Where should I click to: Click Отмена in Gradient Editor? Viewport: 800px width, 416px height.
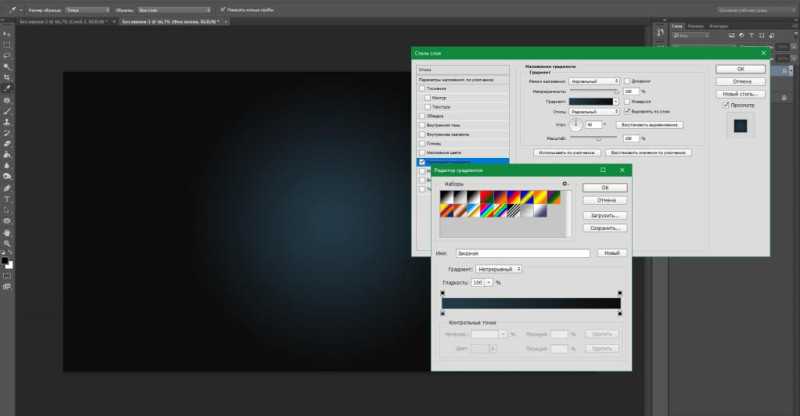coord(605,201)
